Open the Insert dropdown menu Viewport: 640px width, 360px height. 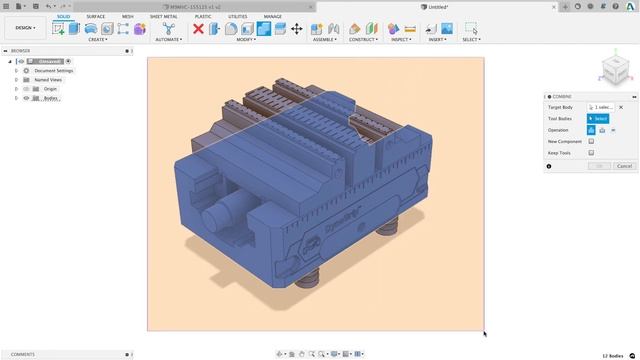click(x=438, y=40)
